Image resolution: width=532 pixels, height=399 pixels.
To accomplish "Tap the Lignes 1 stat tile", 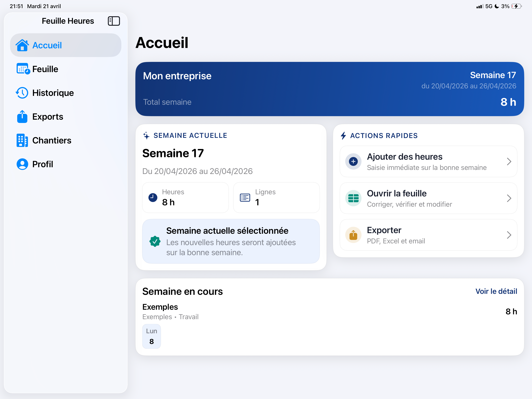I will pyautogui.click(x=276, y=197).
